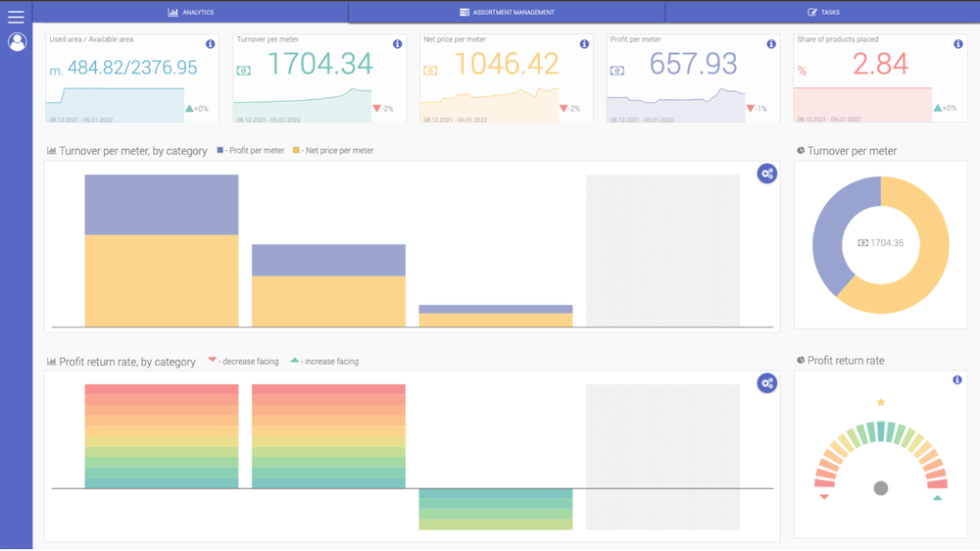Click the +0% trend indicator on Used area card
980x551 pixels.
click(x=197, y=108)
